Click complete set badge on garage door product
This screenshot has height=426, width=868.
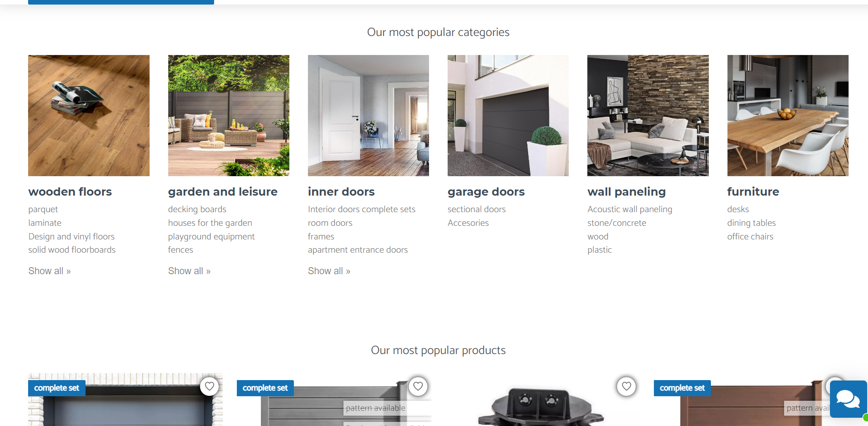(x=57, y=388)
